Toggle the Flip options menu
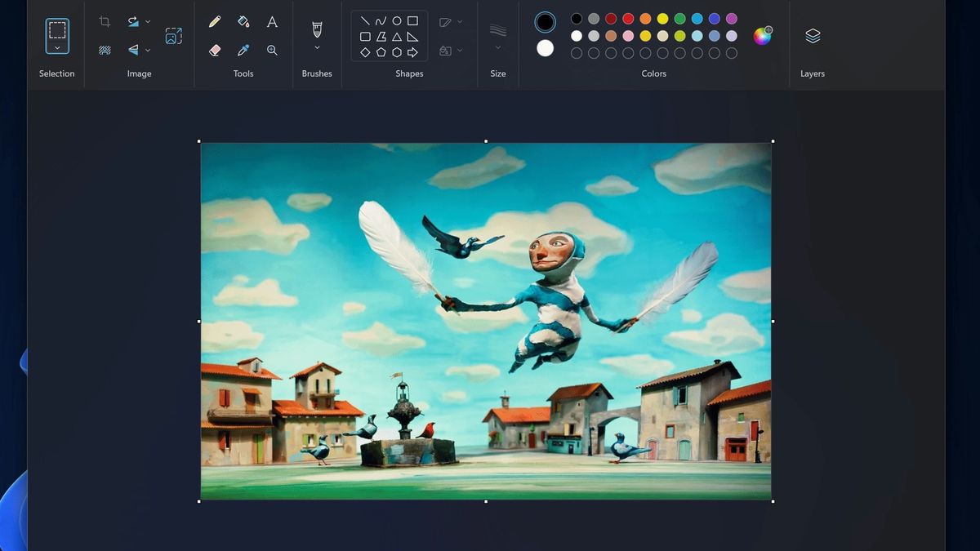This screenshot has width=980, height=551. pos(149,50)
